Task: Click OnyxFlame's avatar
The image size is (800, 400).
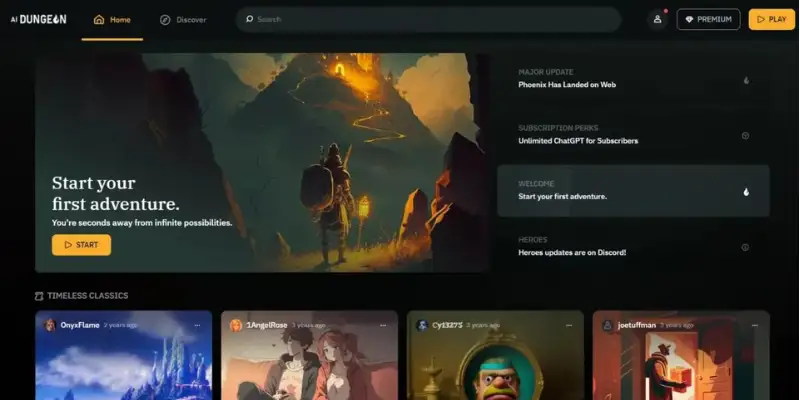Action: point(50,326)
